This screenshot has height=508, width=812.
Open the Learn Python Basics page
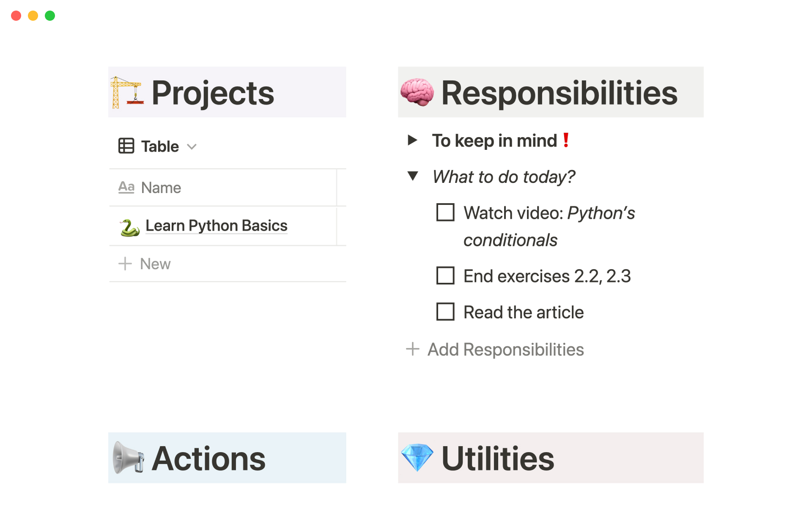click(216, 226)
